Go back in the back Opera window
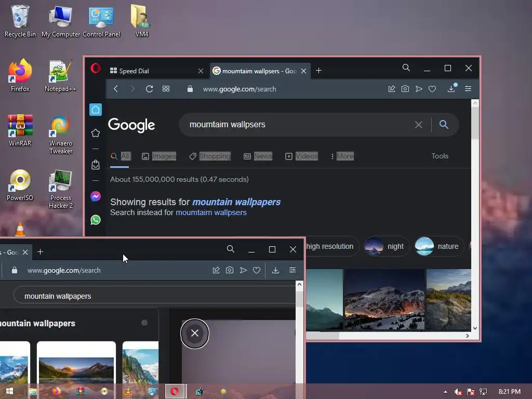532x399 pixels. click(116, 89)
